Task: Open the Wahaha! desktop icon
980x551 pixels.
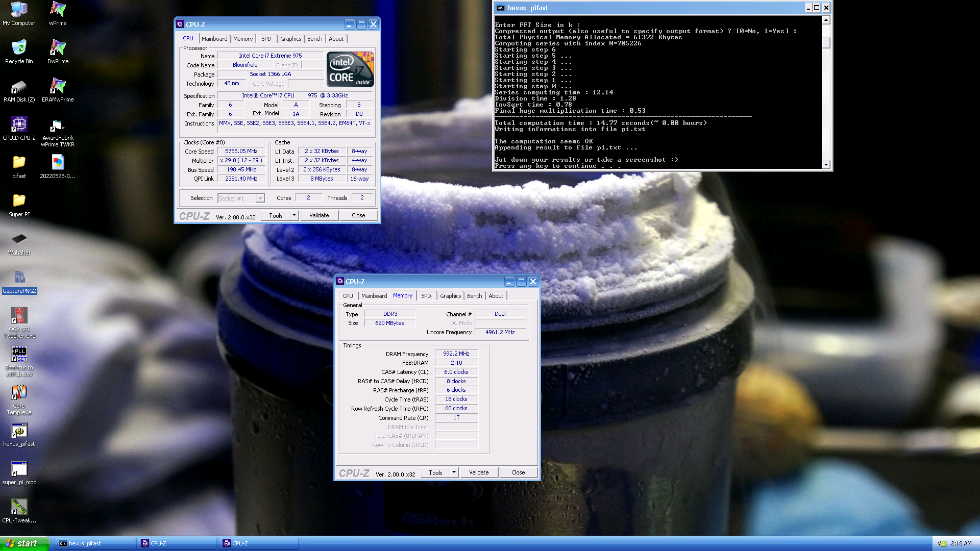Action: point(19,243)
